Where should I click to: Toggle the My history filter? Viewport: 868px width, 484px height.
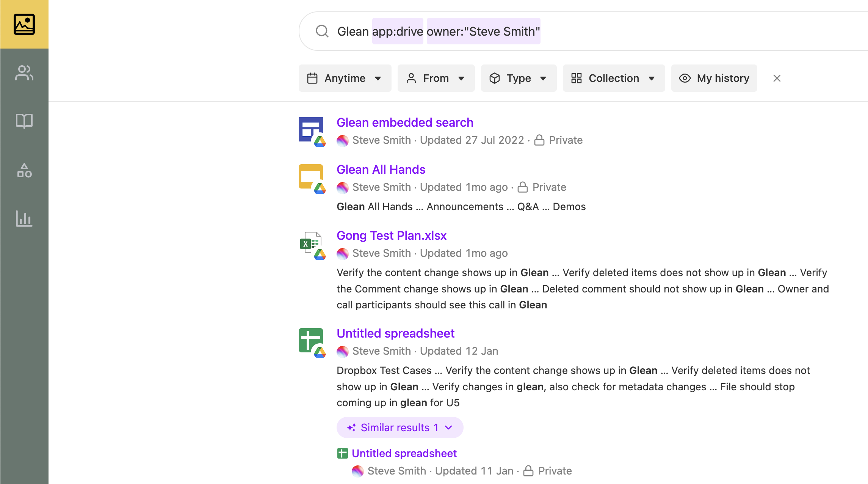[x=714, y=78]
